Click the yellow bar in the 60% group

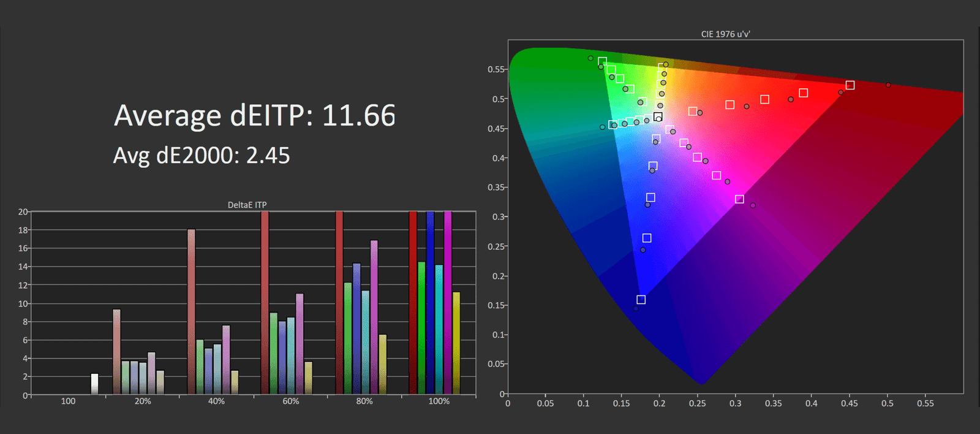[309, 378]
